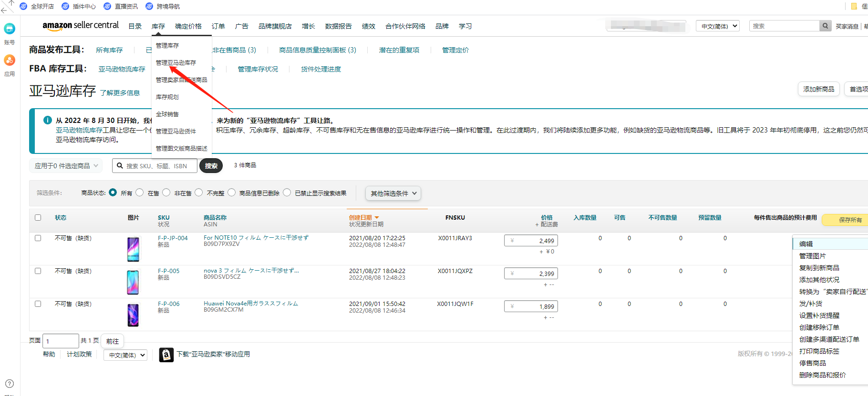Image resolution: width=868 pixels, height=396 pixels.
Task: Open the 库存 top navigation menu
Action: tap(158, 26)
